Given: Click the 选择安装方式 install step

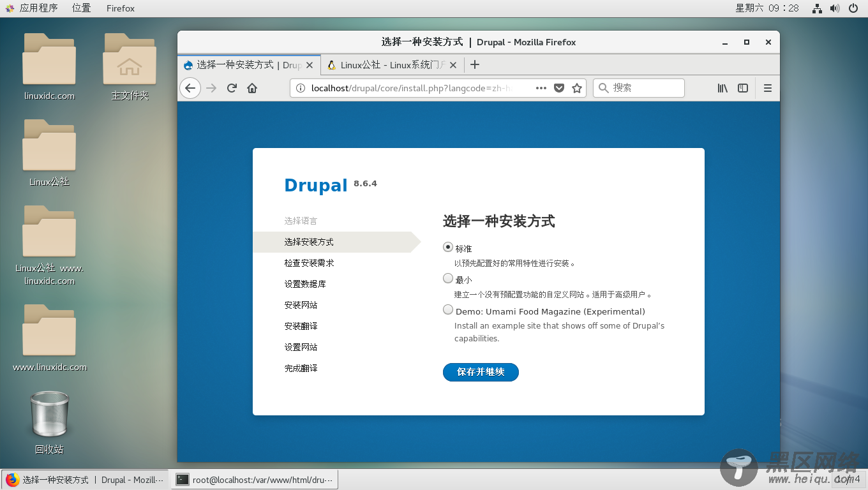Looking at the screenshot, I should [309, 242].
